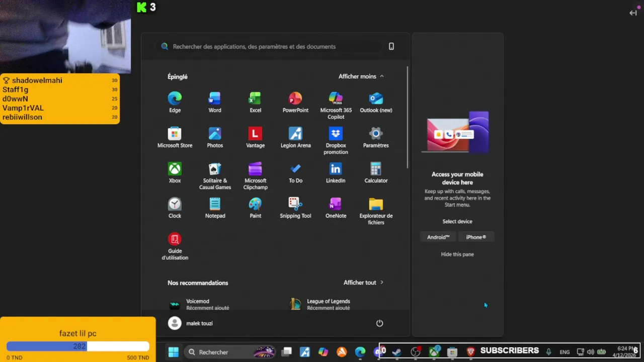
Task: Open the malek touzi user account menu
Action: click(x=191, y=323)
